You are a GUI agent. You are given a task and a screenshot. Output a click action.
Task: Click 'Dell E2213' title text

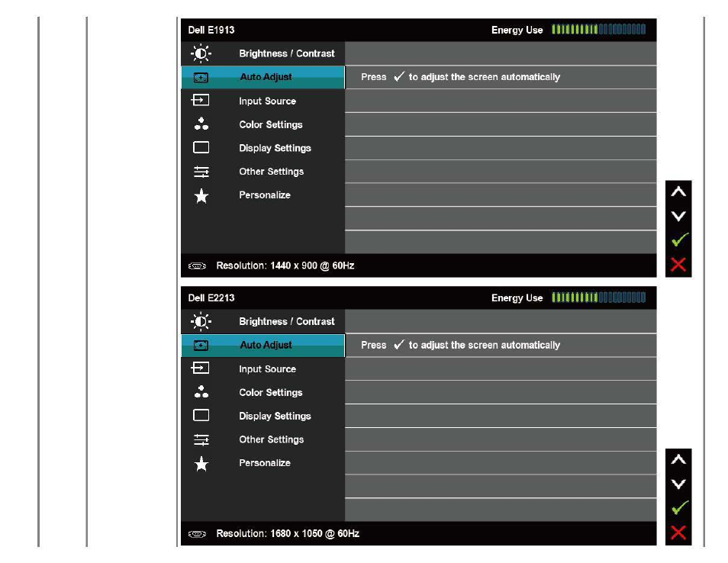pyautogui.click(x=211, y=298)
